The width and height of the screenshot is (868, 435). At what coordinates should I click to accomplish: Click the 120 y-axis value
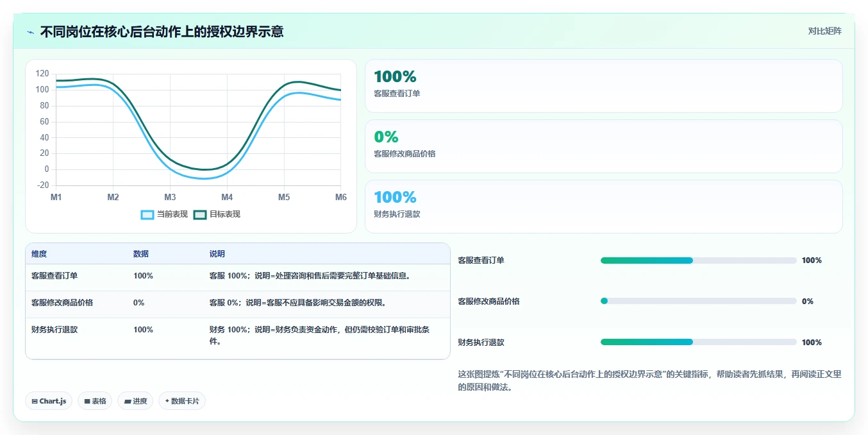42,74
